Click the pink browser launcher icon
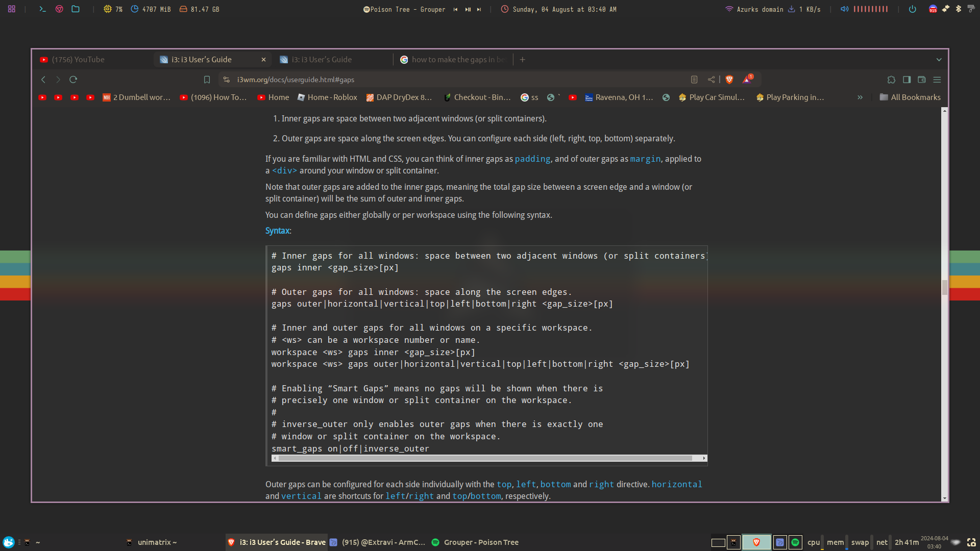The width and height of the screenshot is (980, 551). 59,9
